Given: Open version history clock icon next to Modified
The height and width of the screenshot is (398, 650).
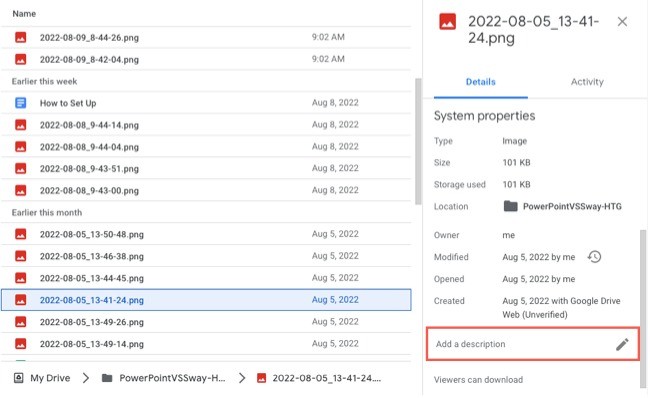Looking at the screenshot, I should coord(594,257).
